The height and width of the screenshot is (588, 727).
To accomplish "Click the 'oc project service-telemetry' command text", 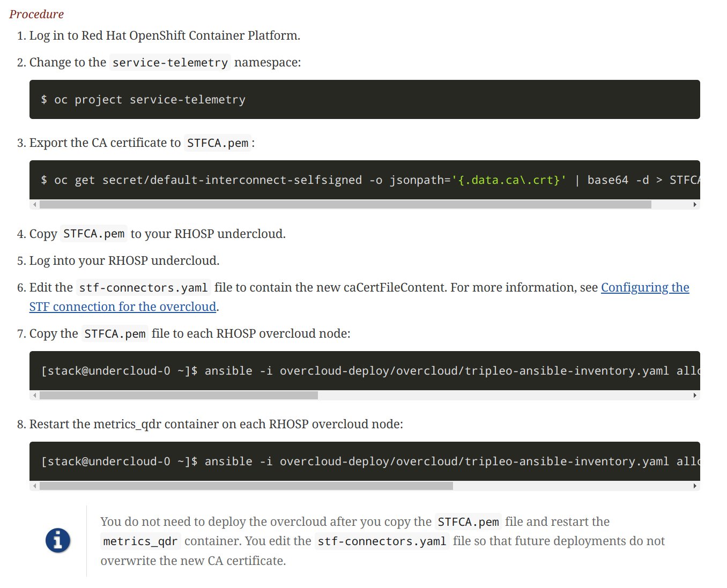I will point(143,100).
